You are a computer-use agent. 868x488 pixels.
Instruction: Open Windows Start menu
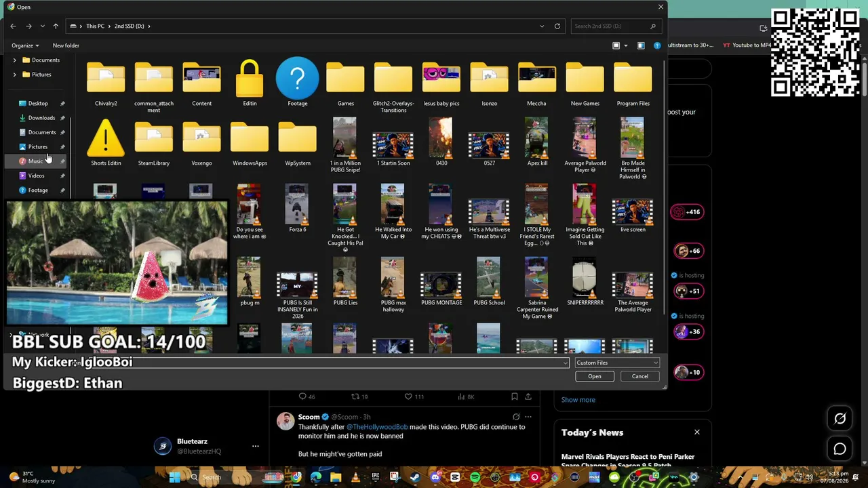coord(174,477)
